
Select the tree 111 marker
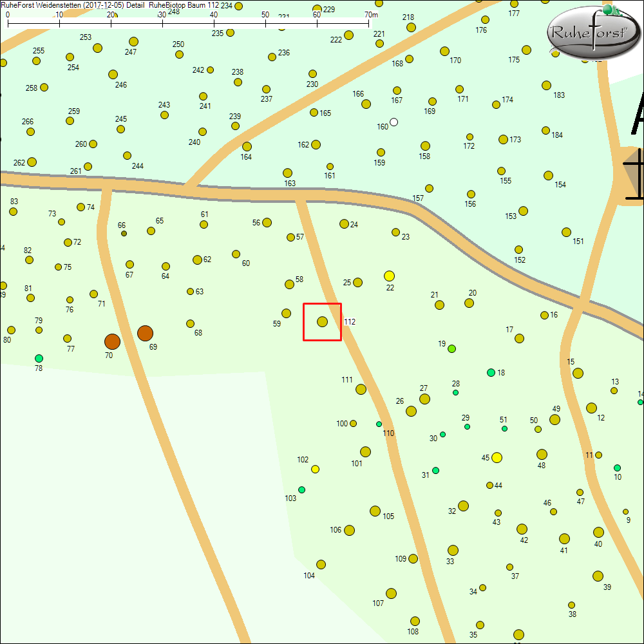361,389
